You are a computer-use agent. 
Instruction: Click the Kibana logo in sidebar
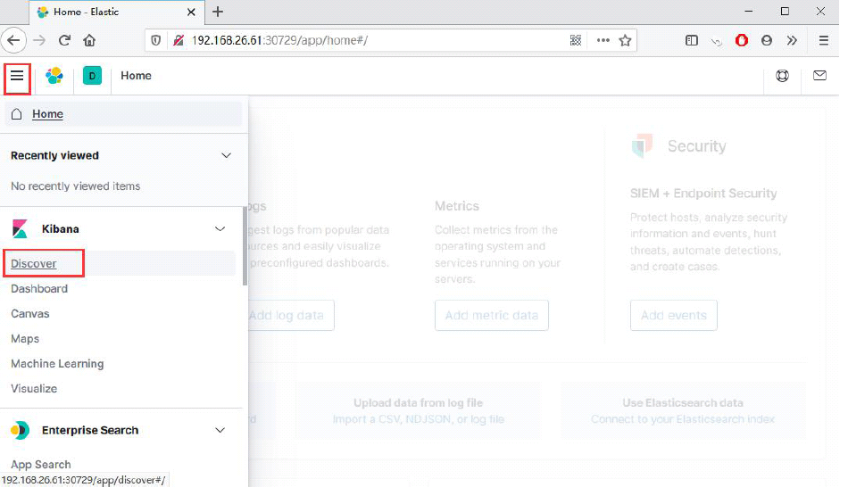[20, 229]
